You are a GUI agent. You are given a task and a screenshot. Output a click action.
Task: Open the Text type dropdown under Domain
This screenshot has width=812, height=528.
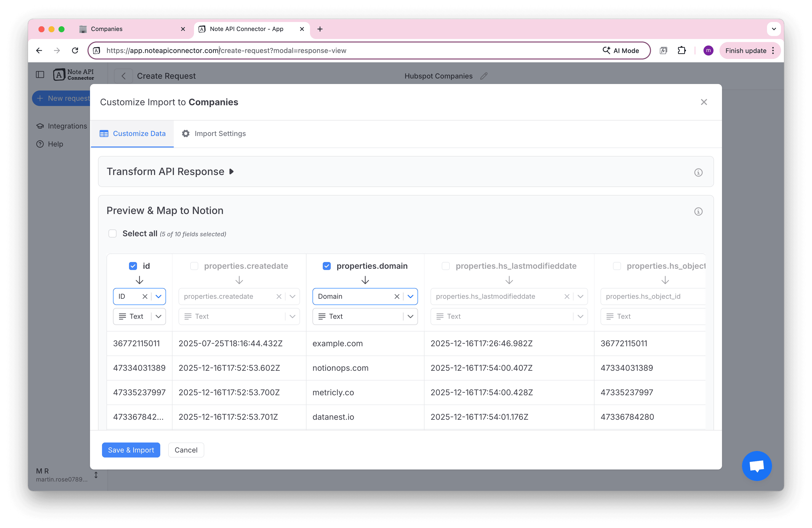click(410, 316)
